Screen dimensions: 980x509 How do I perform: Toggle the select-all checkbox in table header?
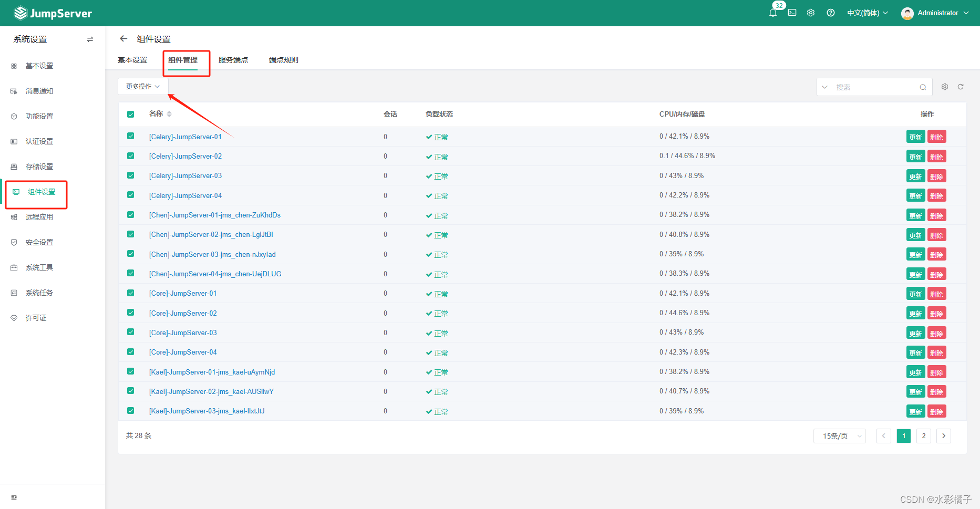coord(131,114)
